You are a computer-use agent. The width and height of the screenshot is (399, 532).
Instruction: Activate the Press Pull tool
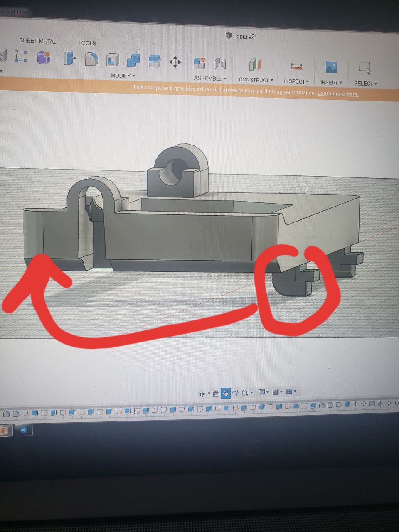pos(69,58)
